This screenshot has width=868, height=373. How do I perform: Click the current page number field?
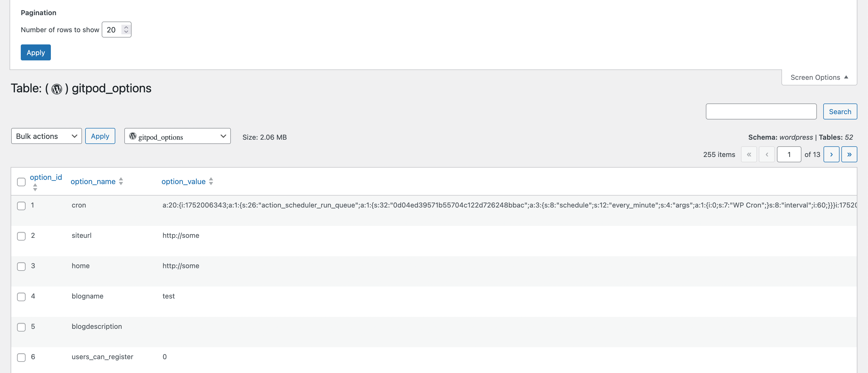click(789, 155)
